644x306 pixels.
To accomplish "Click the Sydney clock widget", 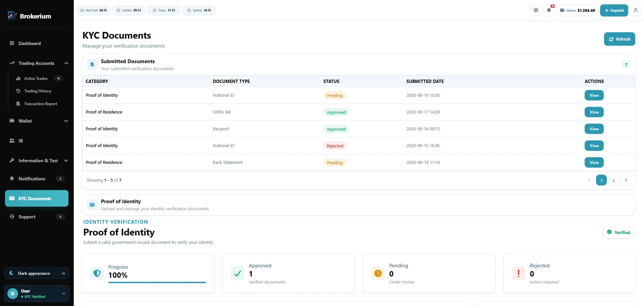I will [x=199, y=10].
